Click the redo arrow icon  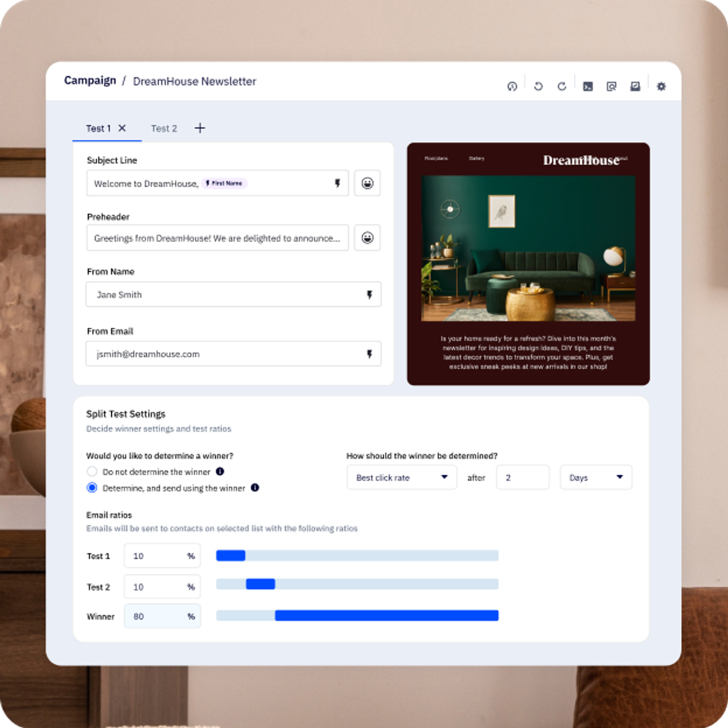[562, 86]
